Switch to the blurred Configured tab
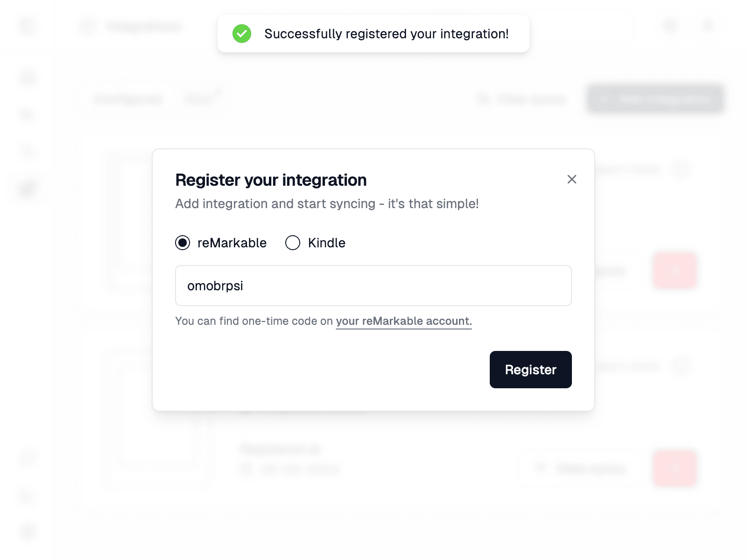Viewport: 747px width, 560px height. pyautogui.click(x=129, y=99)
